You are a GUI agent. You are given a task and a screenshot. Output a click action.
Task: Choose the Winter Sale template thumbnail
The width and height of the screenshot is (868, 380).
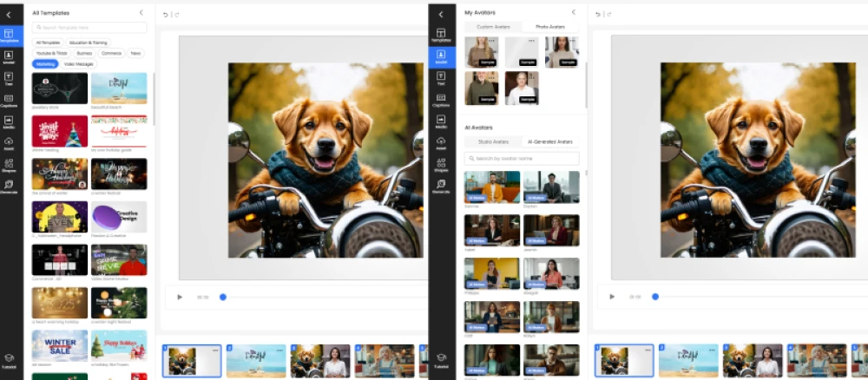click(60, 344)
